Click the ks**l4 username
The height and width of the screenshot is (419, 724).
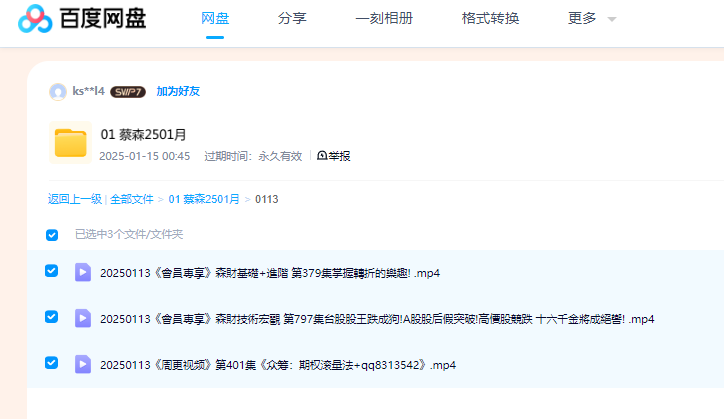coord(89,91)
